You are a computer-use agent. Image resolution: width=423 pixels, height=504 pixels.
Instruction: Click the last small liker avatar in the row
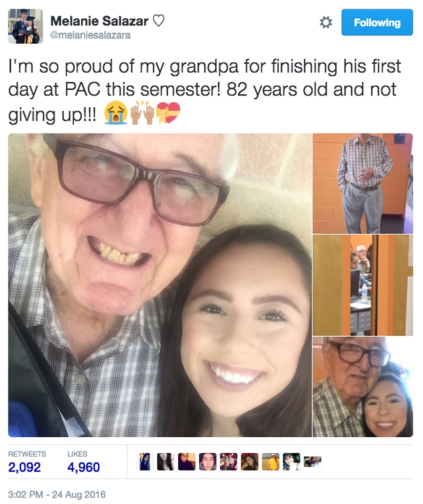[x=312, y=462]
